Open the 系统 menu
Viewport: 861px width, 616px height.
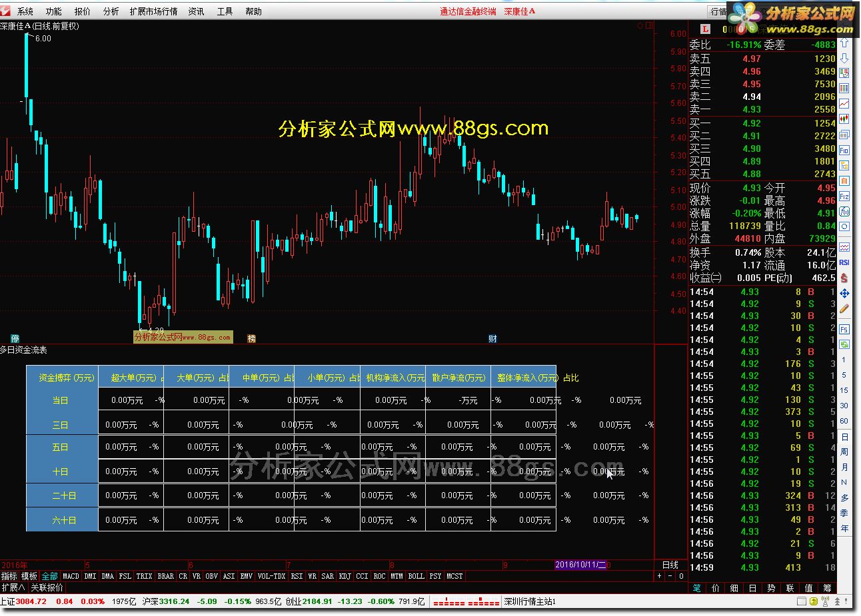click(x=25, y=11)
